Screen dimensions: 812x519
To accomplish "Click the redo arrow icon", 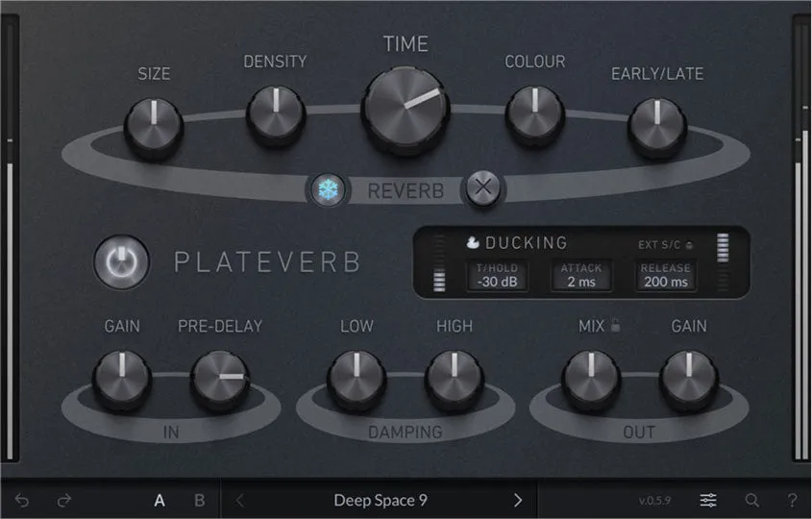I will (63, 501).
